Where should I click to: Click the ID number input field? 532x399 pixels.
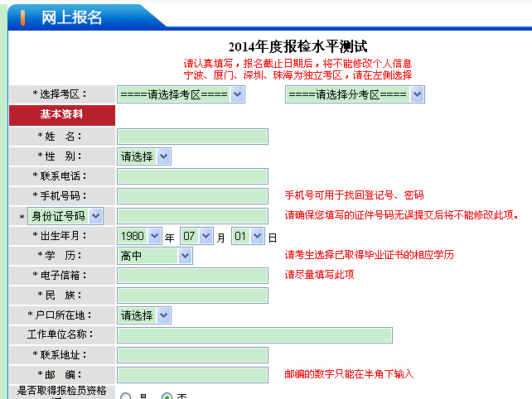(192, 216)
